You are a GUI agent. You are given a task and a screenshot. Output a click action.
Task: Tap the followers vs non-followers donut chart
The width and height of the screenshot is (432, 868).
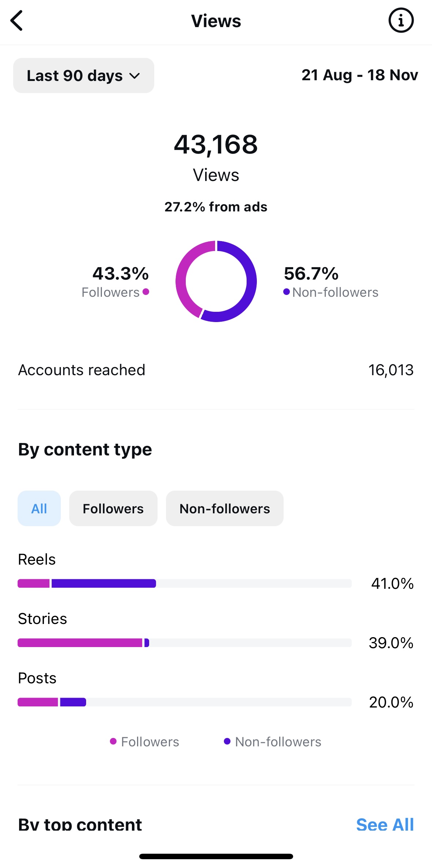point(216,281)
